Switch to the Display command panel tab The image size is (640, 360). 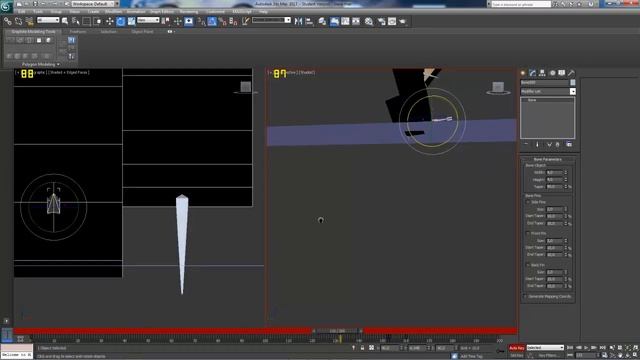562,73
